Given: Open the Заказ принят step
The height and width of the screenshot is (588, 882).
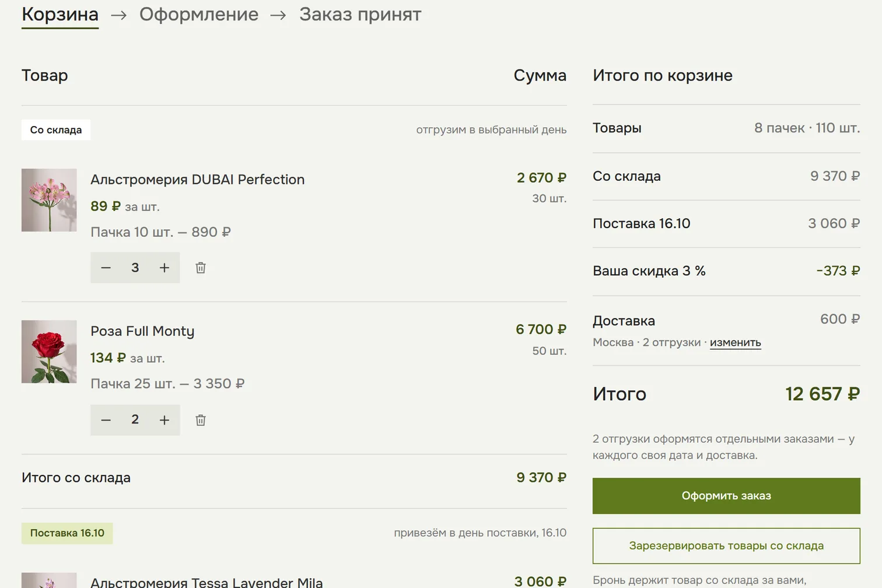Looking at the screenshot, I should pyautogui.click(x=360, y=15).
